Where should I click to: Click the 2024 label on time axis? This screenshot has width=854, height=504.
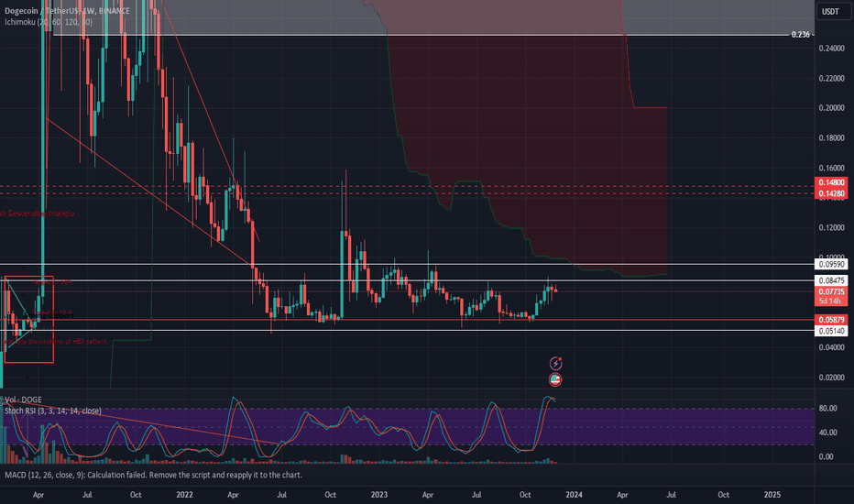coord(574,495)
